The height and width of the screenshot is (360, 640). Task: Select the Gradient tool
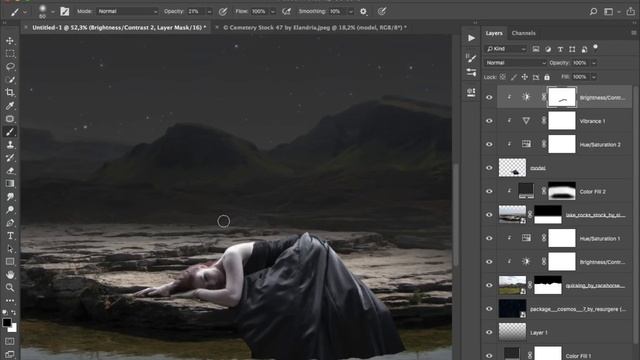click(10, 184)
